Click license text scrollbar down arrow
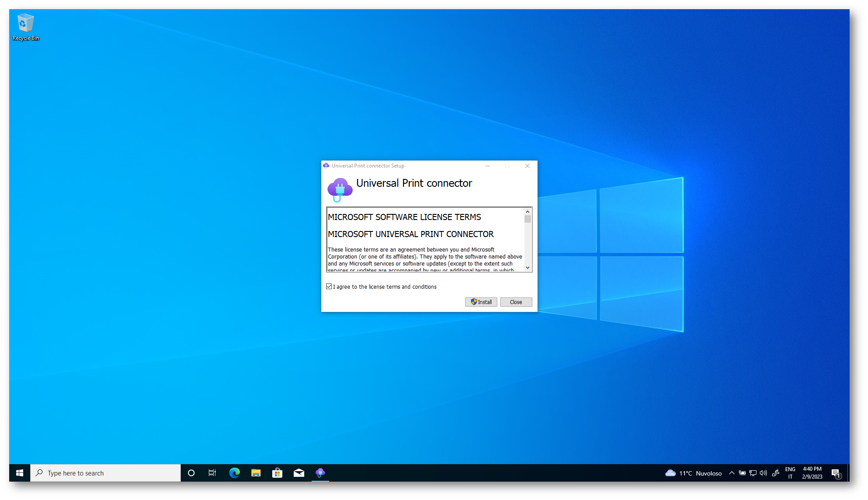The height and width of the screenshot is (500, 868). 528,268
